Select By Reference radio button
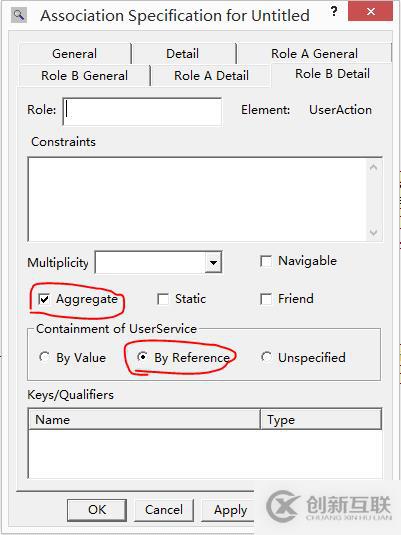 [x=142, y=357]
